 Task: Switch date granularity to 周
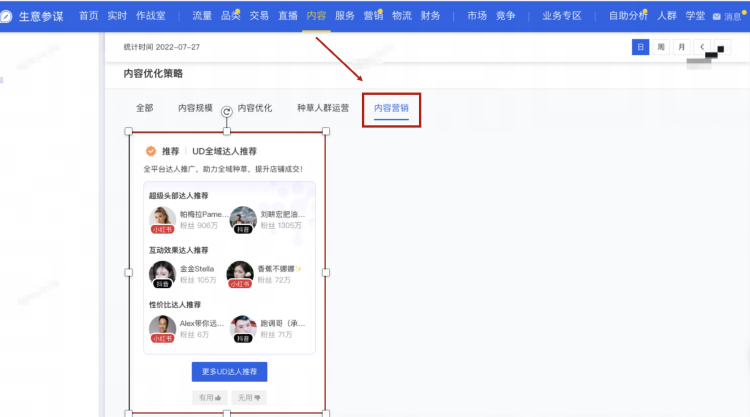661,47
